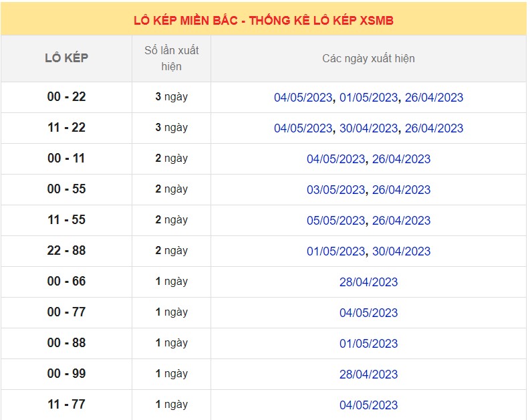
Task: Click 01/05/2023 link in 22 - 88 row
Action: tap(336, 251)
